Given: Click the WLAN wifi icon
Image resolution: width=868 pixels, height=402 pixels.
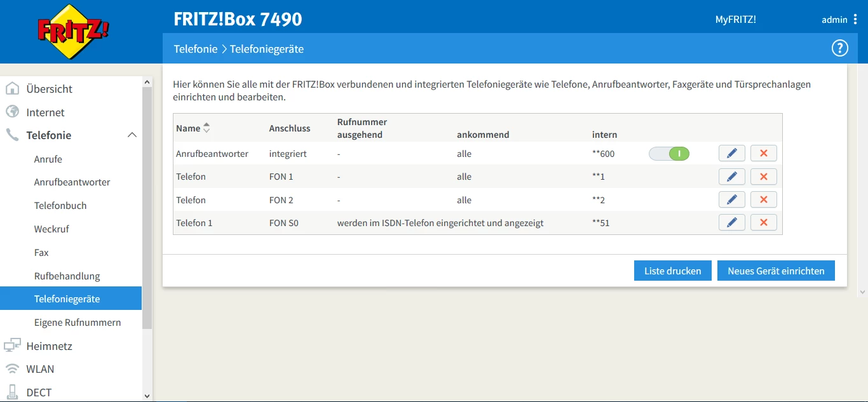Looking at the screenshot, I should 12,368.
